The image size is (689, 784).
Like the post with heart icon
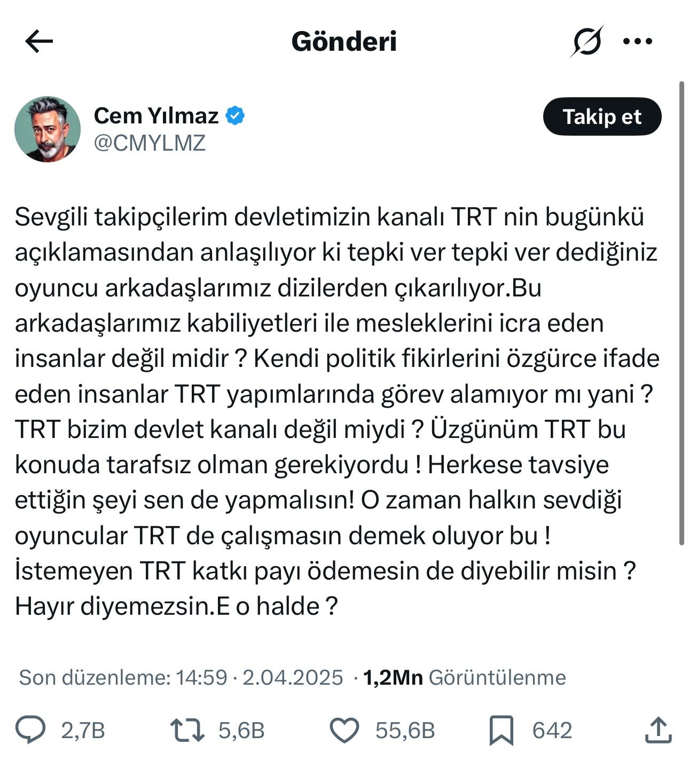pyautogui.click(x=344, y=730)
